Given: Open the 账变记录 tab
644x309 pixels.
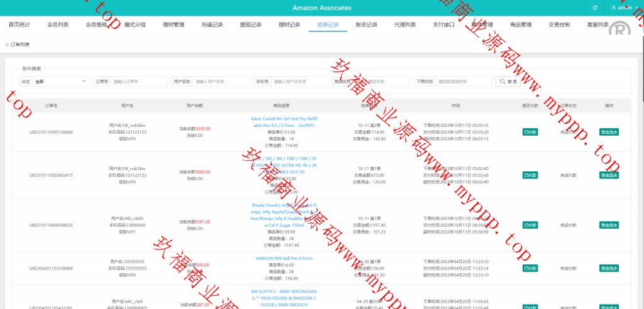Looking at the screenshot, I should [x=366, y=24].
